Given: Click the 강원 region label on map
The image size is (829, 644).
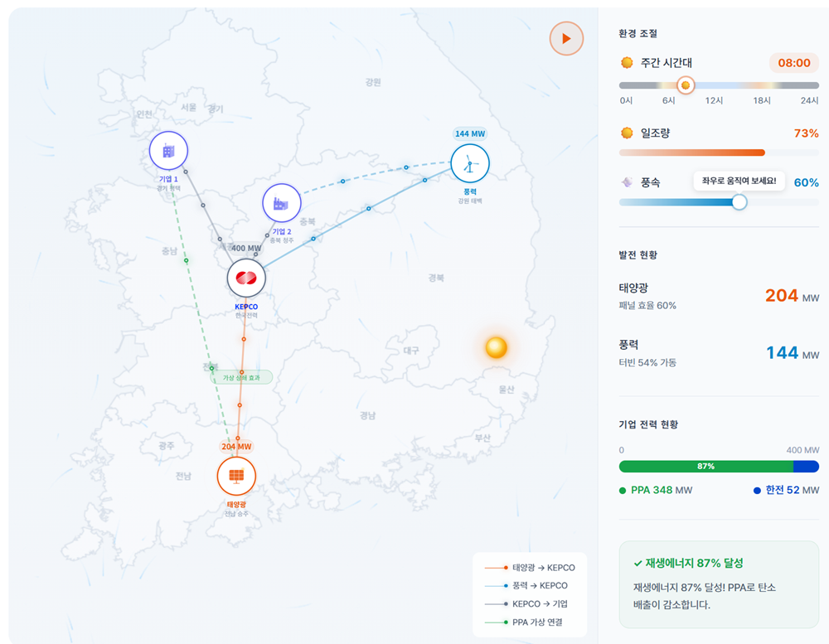Looking at the screenshot, I should [373, 82].
